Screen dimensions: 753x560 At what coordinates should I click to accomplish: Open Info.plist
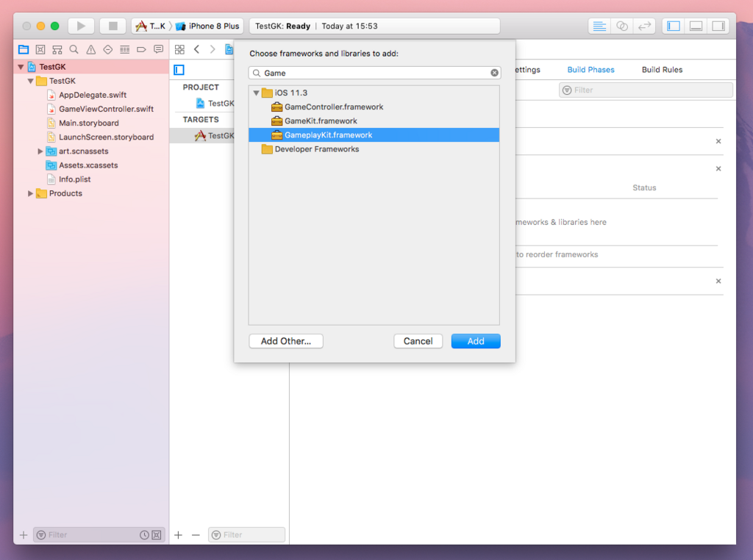tap(74, 179)
